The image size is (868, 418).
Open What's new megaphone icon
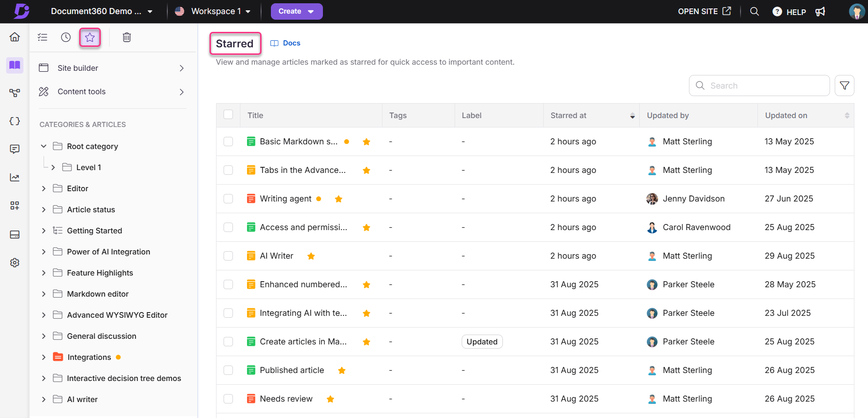(x=820, y=11)
